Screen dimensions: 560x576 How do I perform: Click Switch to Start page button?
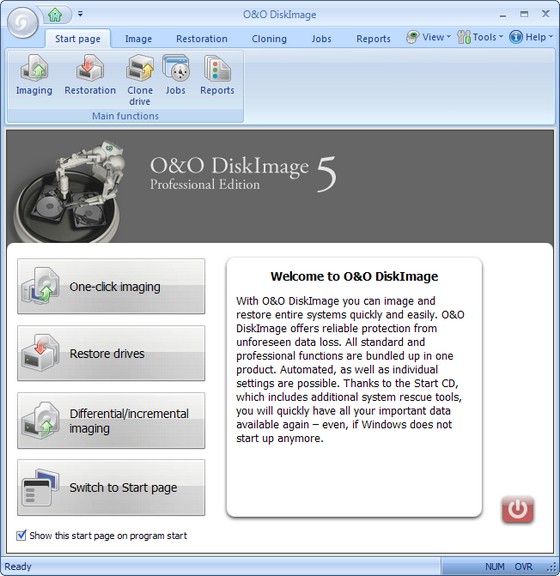coord(111,487)
